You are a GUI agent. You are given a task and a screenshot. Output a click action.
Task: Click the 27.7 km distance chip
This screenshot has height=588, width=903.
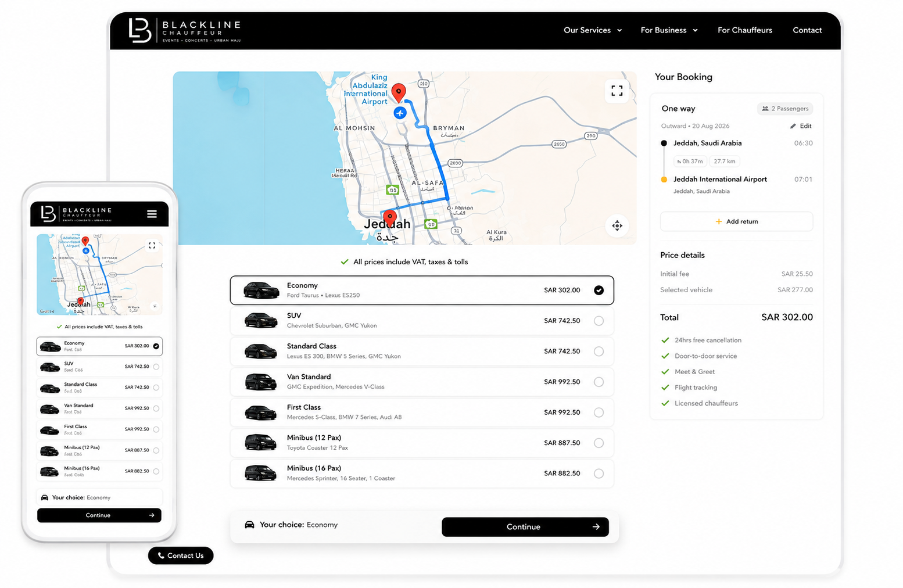pyautogui.click(x=725, y=162)
